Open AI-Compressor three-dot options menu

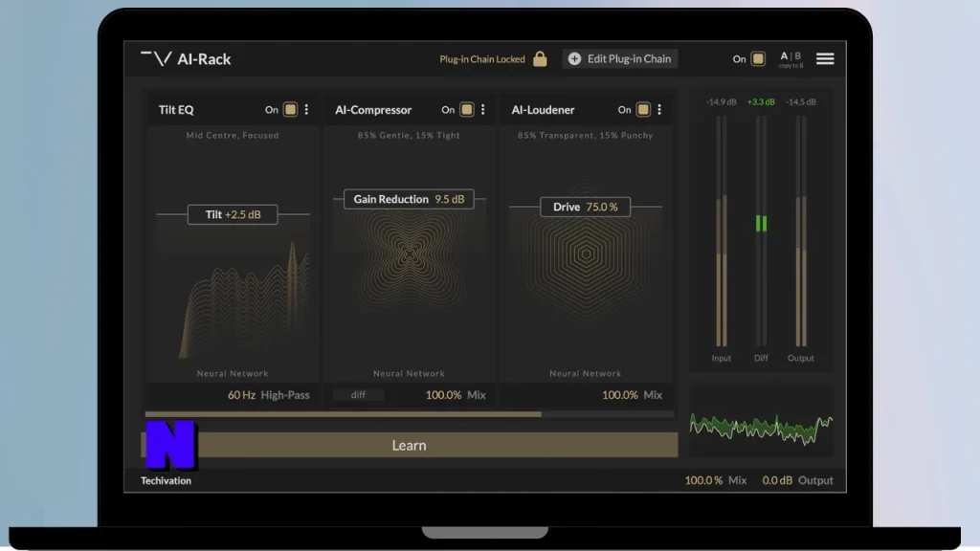[x=482, y=109]
